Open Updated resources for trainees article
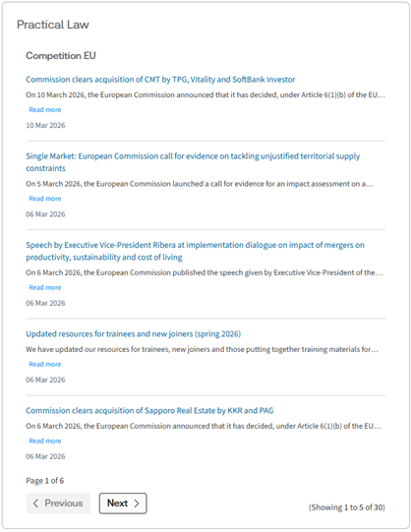The width and height of the screenshot is (411, 532). tap(134, 334)
